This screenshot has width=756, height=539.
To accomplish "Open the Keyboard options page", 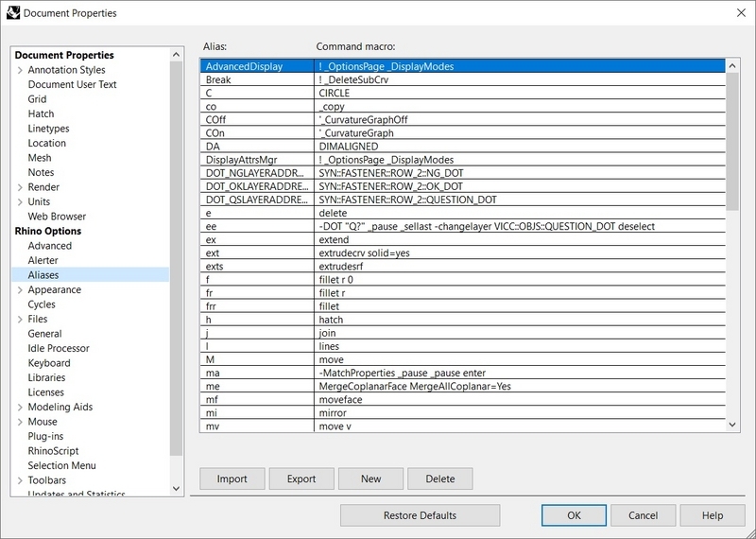I will [49, 363].
